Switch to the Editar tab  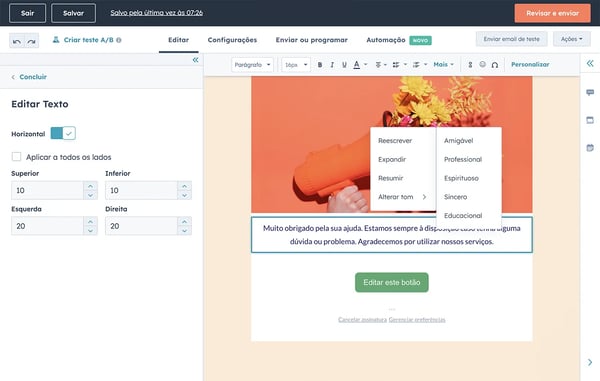(x=179, y=40)
